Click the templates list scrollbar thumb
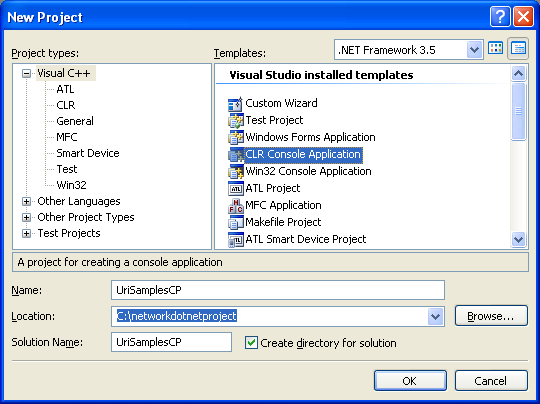 [518, 111]
